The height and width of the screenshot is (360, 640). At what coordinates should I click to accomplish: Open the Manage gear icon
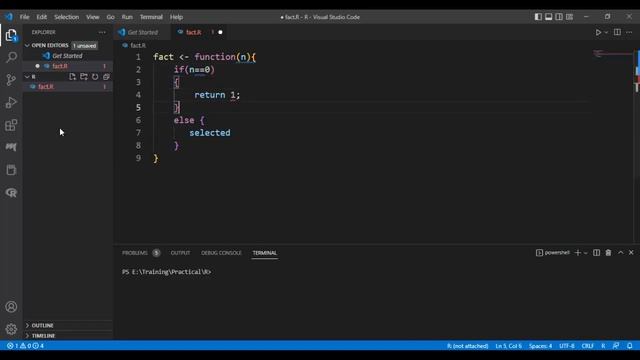(11, 329)
